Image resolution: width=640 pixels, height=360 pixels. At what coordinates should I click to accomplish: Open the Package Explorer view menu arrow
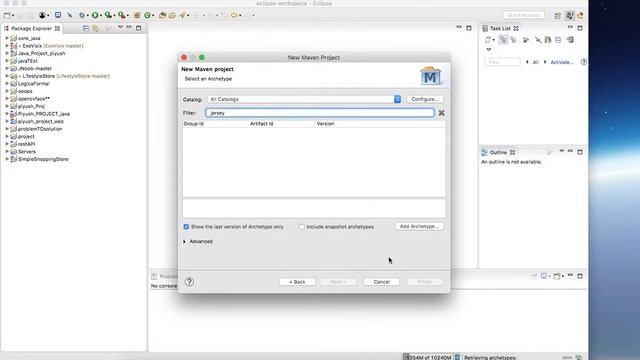tap(120, 27)
